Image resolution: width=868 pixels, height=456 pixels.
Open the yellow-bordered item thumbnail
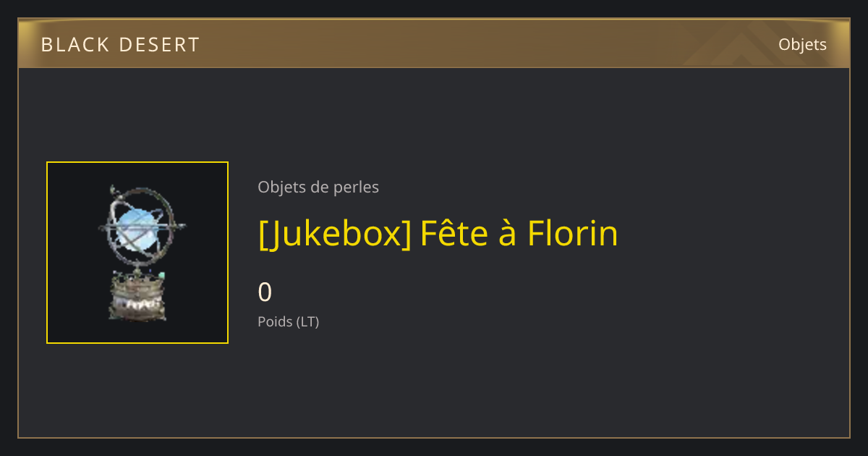[137, 253]
